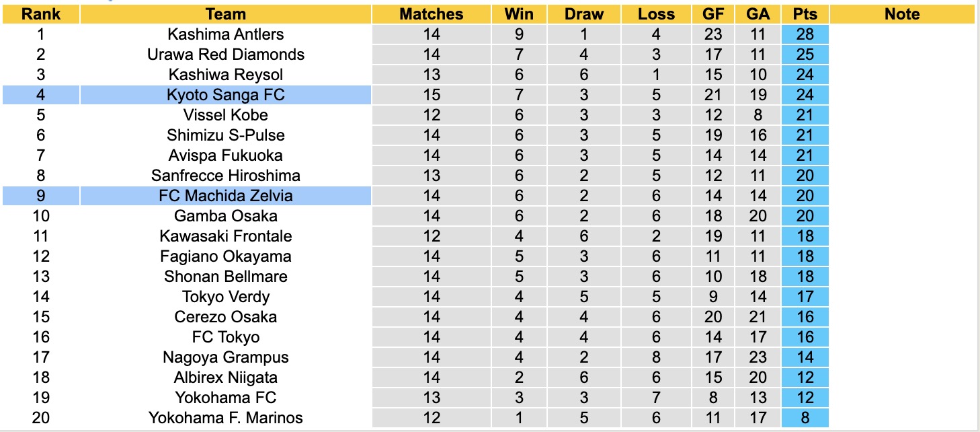Click Yokohama F. Marinos team name

[x=226, y=418]
